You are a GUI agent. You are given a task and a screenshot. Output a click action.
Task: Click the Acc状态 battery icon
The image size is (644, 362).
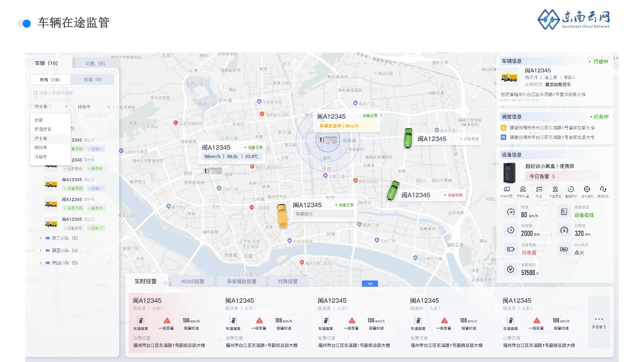pos(564,249)
